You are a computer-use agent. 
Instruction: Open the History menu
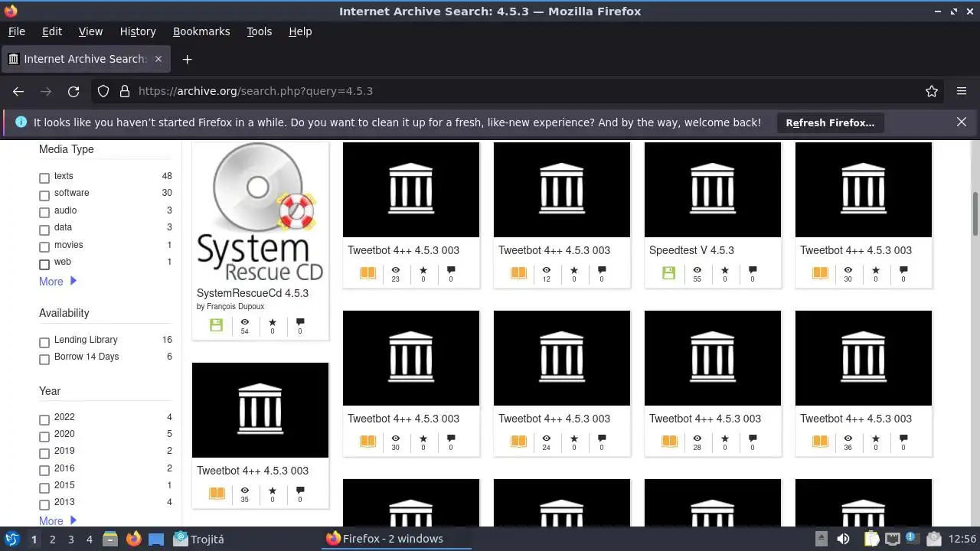138,31
